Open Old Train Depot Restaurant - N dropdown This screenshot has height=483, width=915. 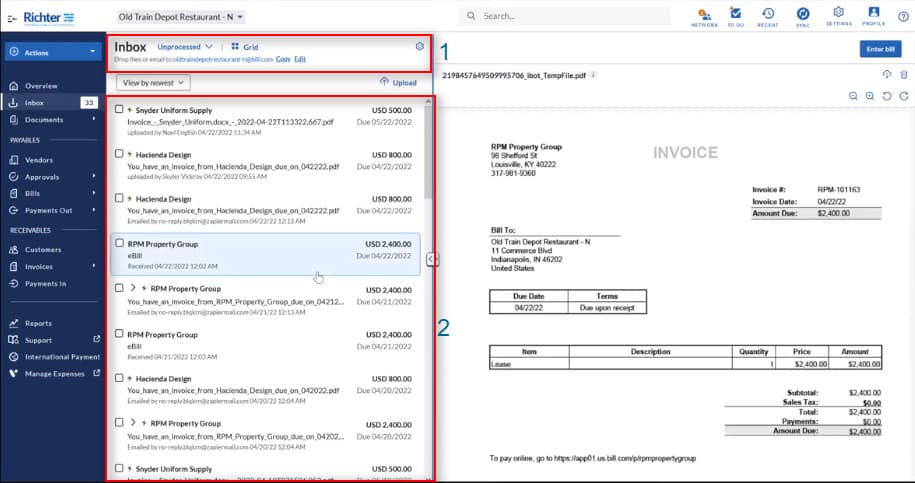pyautogui.click(x=181, y=17)
